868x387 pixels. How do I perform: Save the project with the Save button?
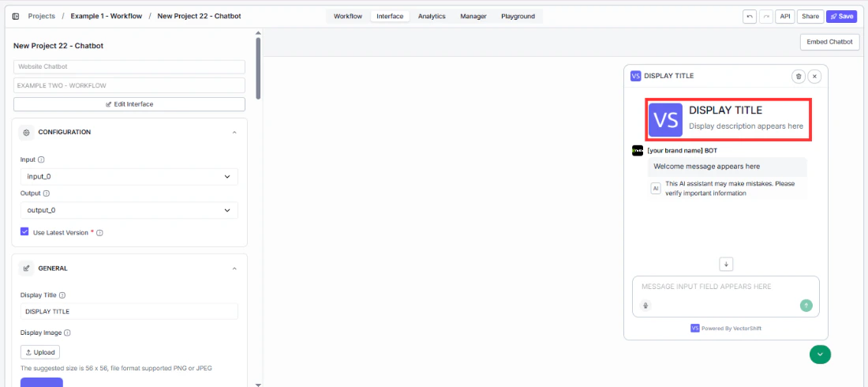pyautogui.click(x=841, y=17)
